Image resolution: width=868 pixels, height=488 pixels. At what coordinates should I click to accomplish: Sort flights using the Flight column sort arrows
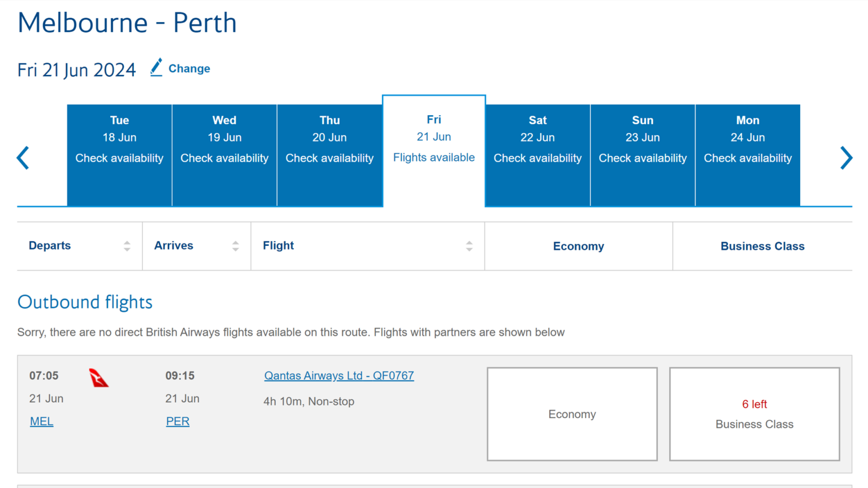point(469,246)
